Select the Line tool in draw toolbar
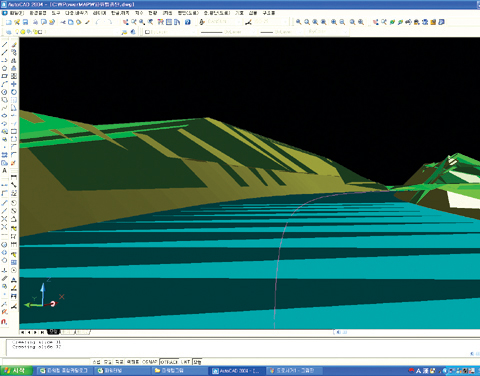 click(x=4, y=44)
